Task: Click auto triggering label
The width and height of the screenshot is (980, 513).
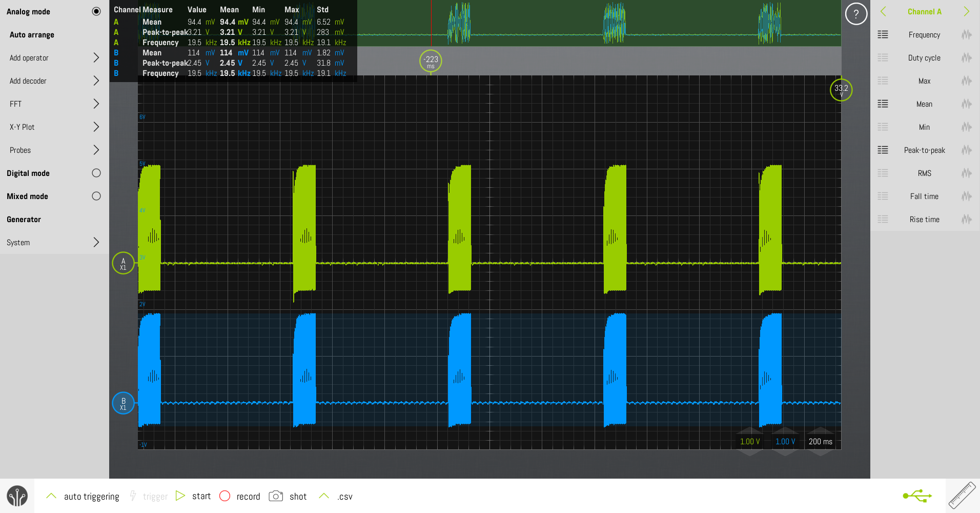Action: click(91, 497)
